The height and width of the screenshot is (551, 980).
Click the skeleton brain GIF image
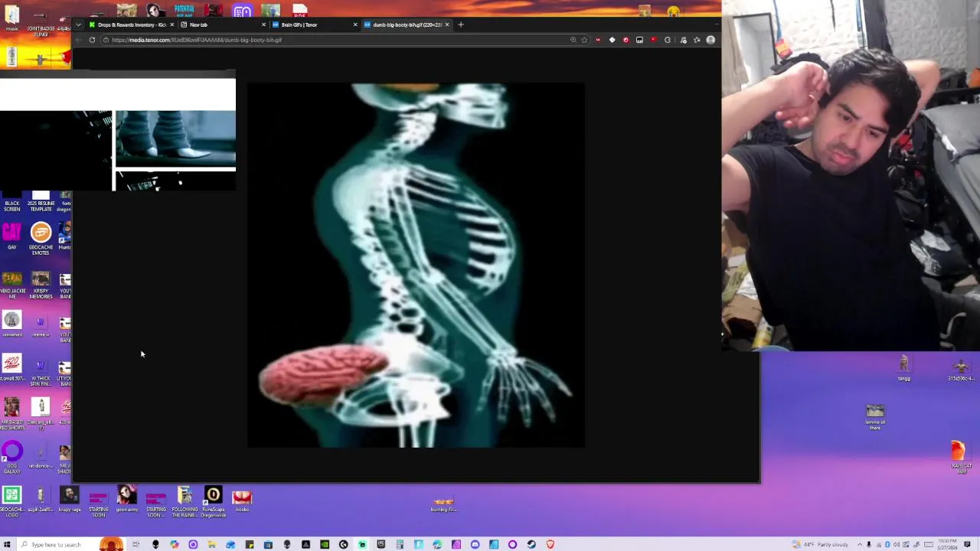pos(416,265)
